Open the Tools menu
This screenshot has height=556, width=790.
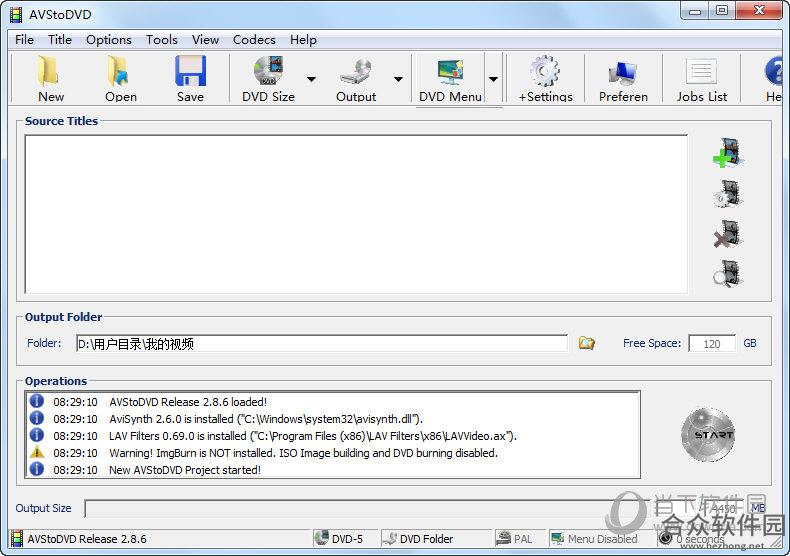coord(161,39)
